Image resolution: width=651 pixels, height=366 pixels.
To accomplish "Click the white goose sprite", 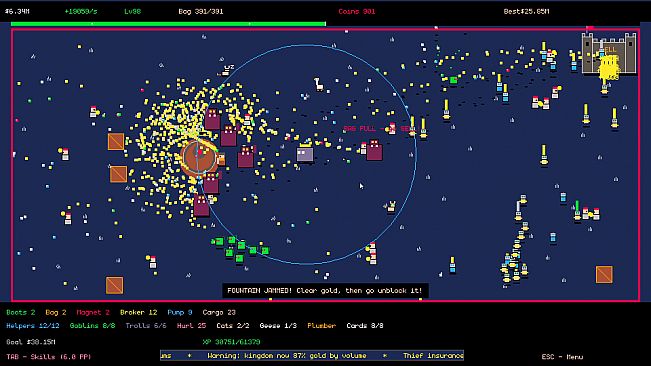I will click(318, 84).
